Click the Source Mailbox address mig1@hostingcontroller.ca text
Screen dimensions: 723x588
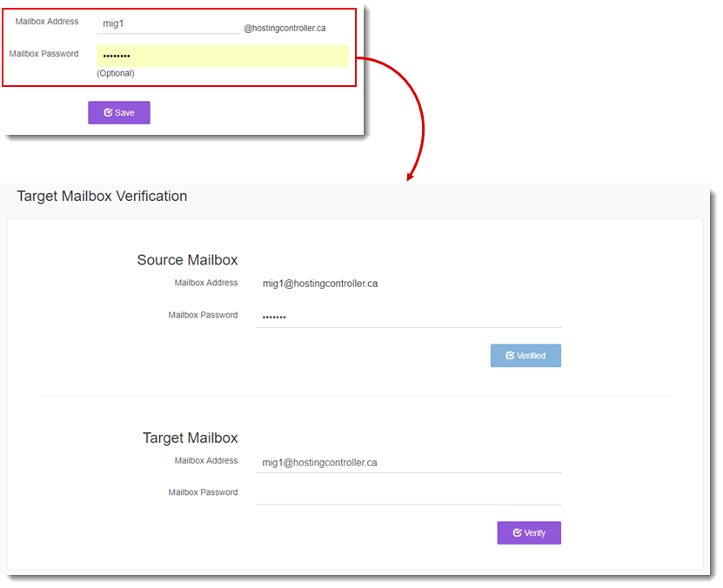pos(320,284)
